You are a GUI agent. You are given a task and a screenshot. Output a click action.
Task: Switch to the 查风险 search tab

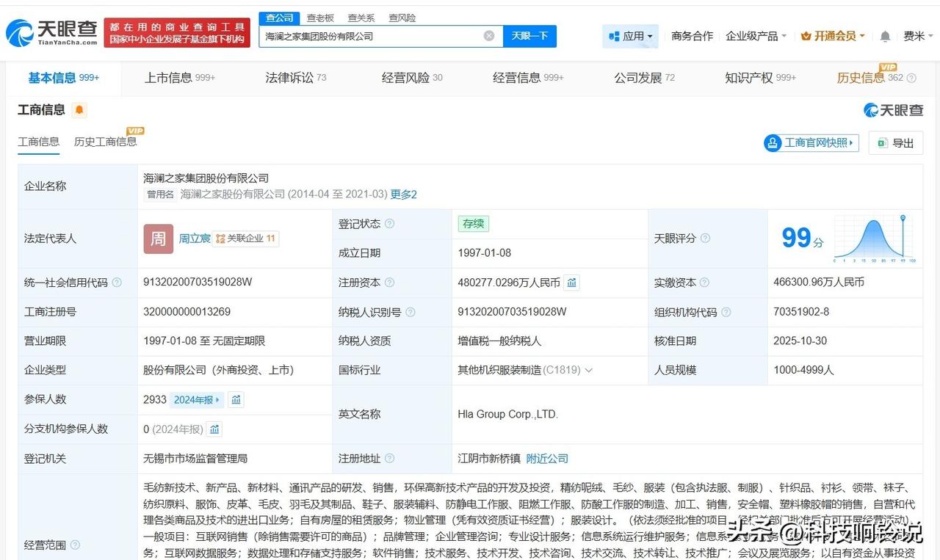click(402, 18)
